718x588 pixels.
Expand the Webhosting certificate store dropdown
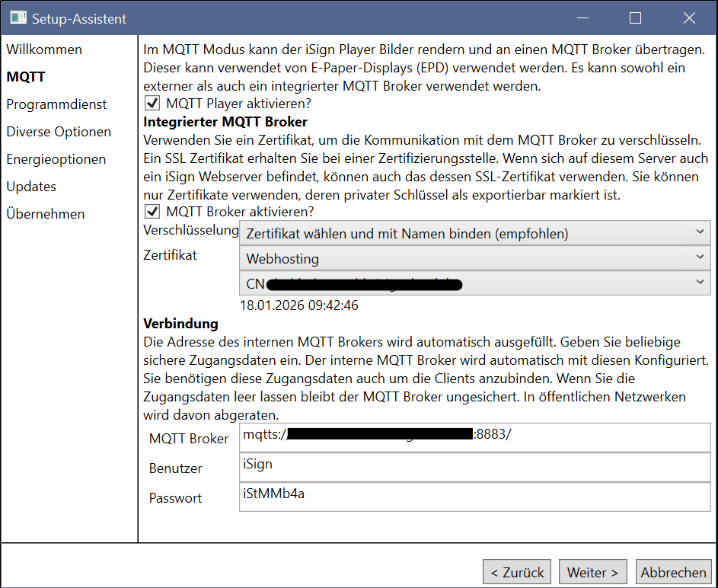[475, 258]
